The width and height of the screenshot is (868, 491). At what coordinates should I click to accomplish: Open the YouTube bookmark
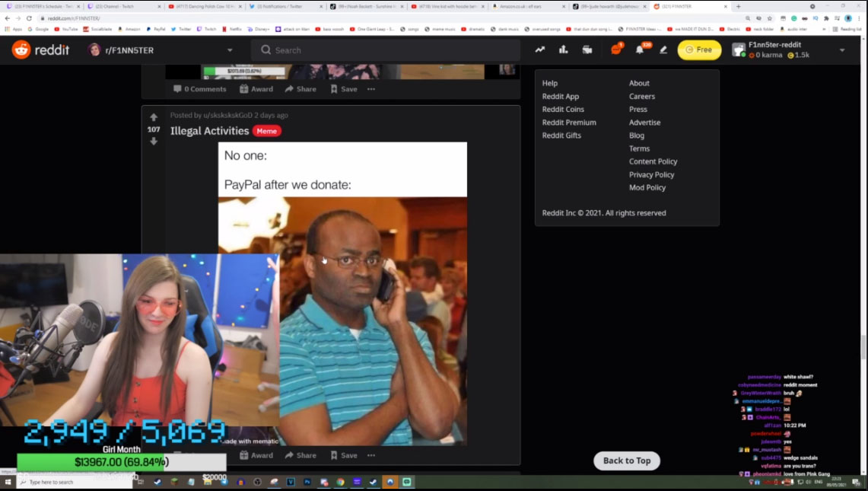[x=66, y=29]
